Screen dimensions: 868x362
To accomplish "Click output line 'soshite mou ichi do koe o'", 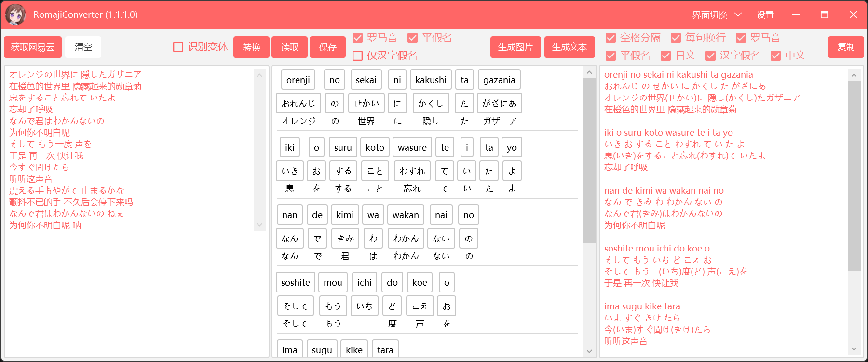I will coord(657,248).
